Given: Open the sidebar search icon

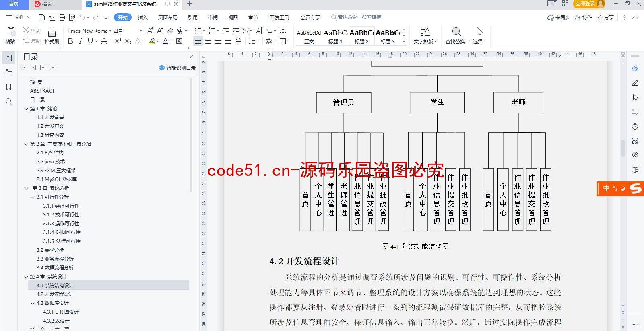Looking at the screenshot, I should pos(9,101).
